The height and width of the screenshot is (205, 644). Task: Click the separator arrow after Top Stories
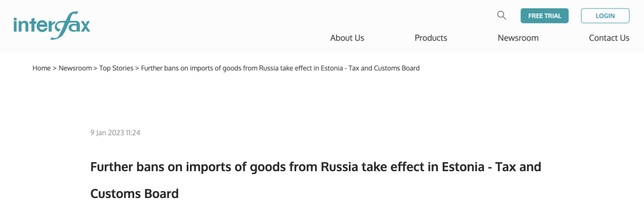[x=137, y=68]
